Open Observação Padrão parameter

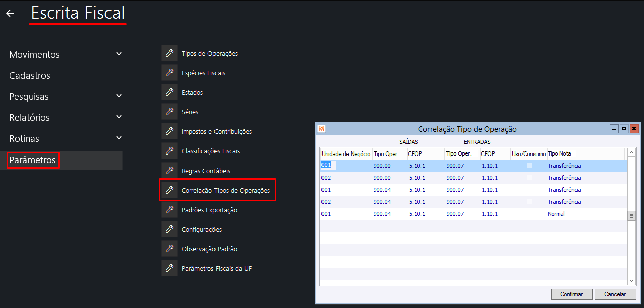[209, 249]
